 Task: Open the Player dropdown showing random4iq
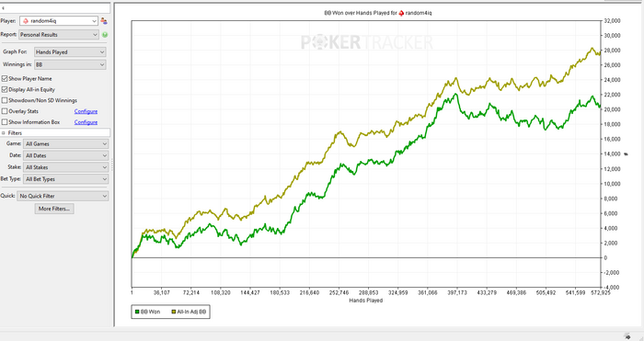(x=59, y=21)
